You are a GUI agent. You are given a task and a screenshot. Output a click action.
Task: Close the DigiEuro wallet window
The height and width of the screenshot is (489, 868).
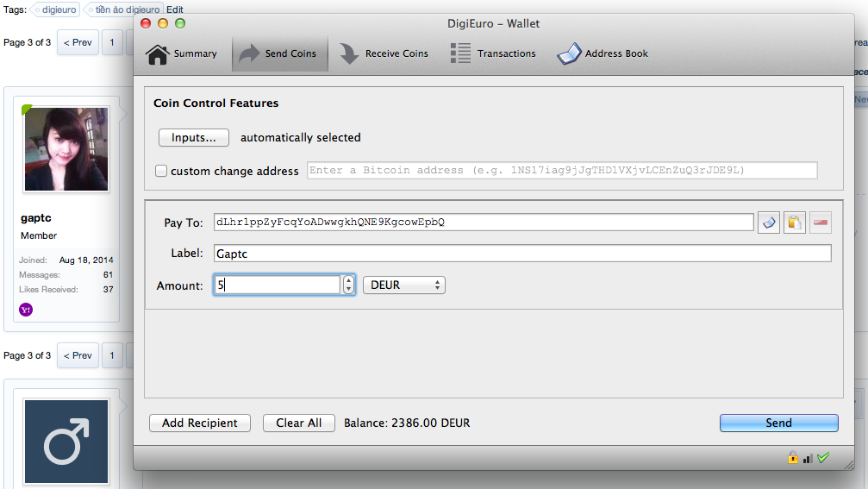click(x=146, y=23)
